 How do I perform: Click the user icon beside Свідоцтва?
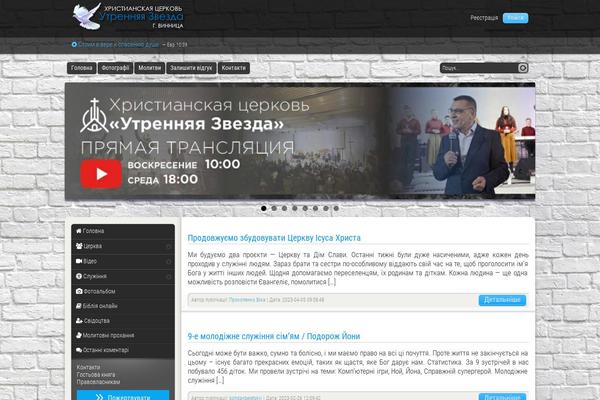79,321
